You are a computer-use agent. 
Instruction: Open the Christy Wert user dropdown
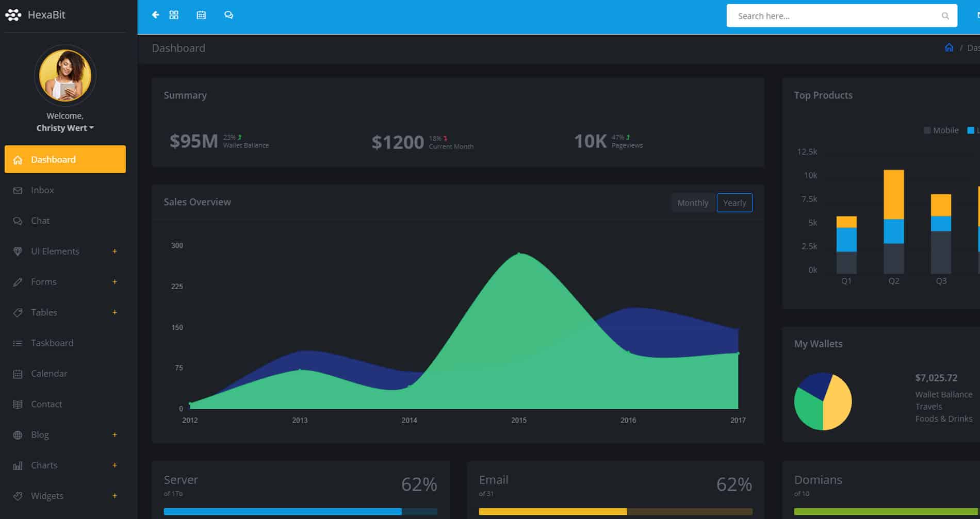[x=65, y=128]
